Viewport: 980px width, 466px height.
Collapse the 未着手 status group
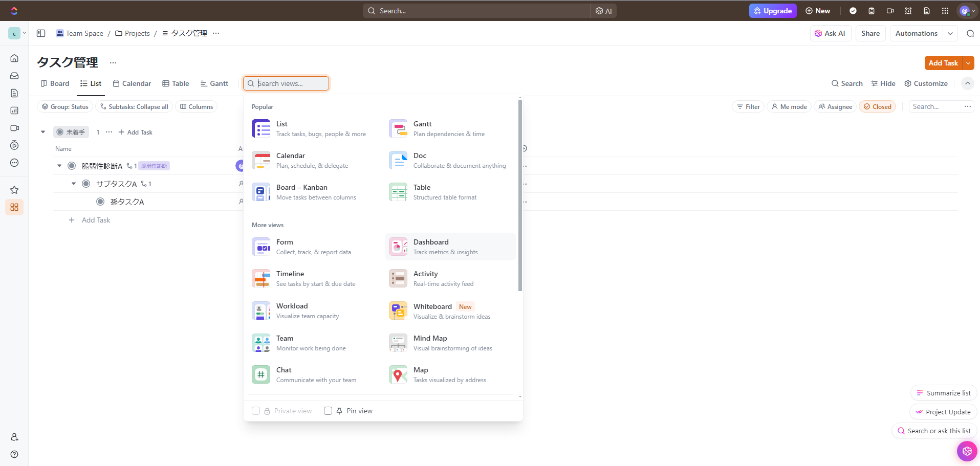coord(43,132)
